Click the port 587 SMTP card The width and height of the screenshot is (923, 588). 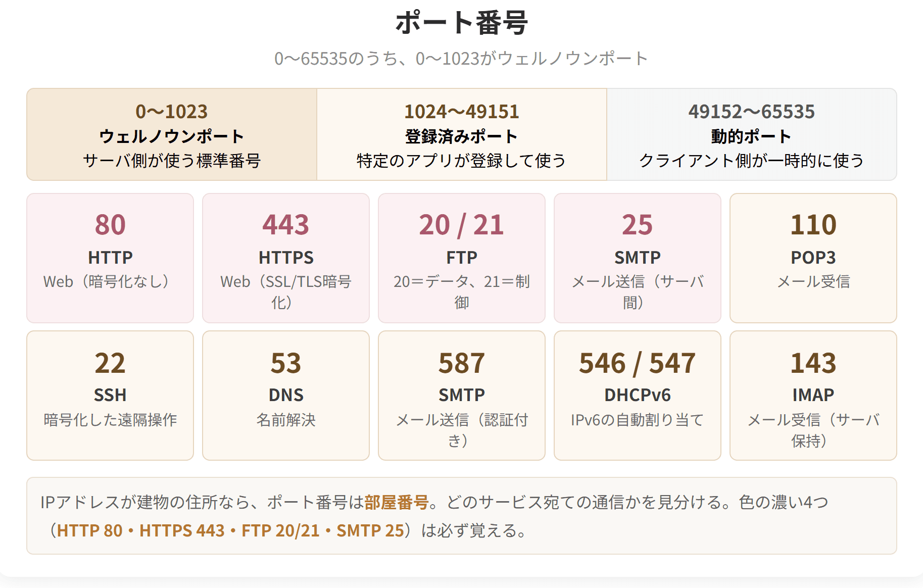click(x=462, y=396)
